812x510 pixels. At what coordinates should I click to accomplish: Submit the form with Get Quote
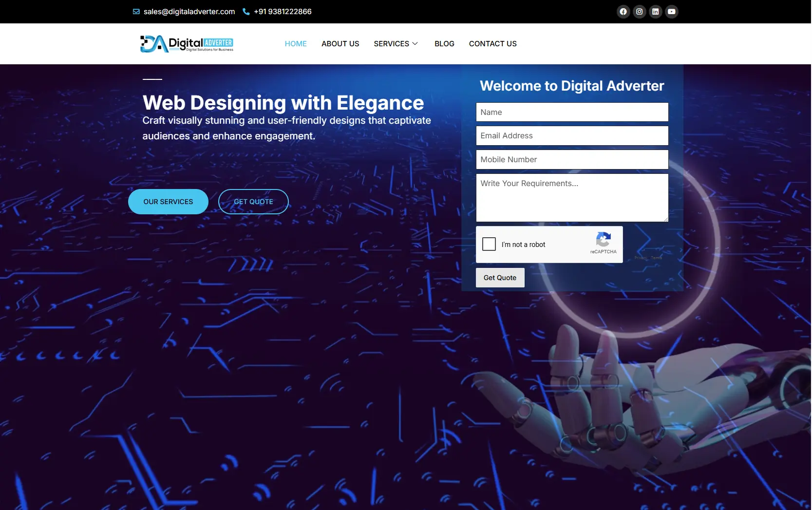tap(500, 278)
